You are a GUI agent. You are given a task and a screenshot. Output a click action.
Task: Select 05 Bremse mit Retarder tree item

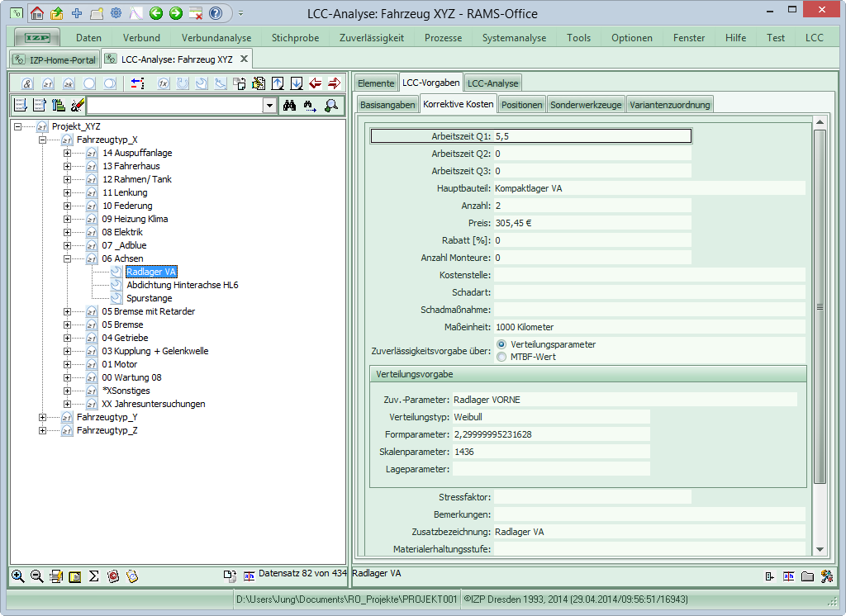coord(149,311)
